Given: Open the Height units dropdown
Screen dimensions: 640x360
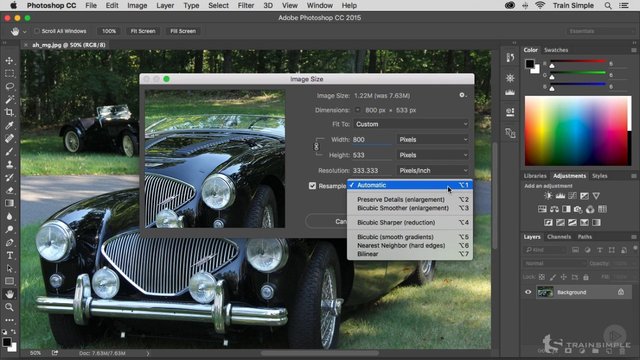Looking at the screenshot, I should 433,155.
